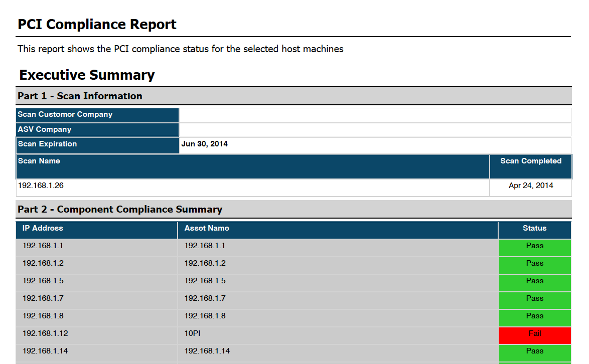Select the 10PI asset name

[x=193, y=334]
